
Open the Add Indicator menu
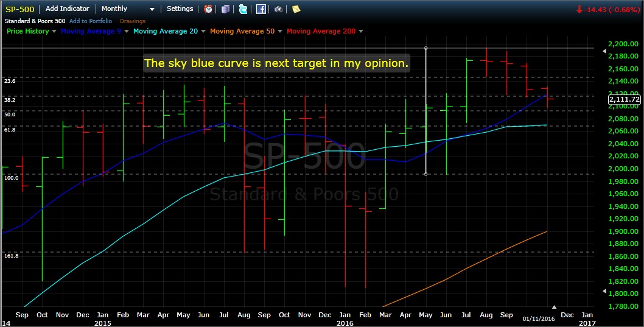click(68, 9)
